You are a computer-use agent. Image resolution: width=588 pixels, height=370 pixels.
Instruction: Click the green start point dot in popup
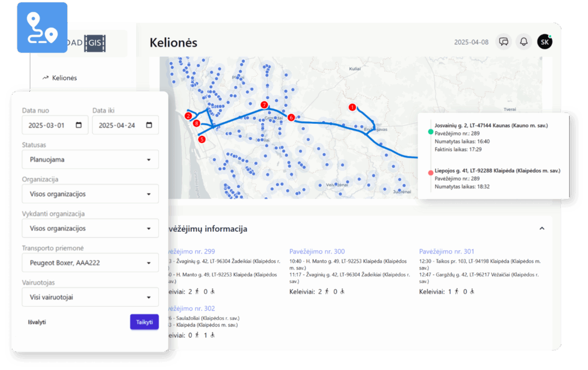click(431, 132)
